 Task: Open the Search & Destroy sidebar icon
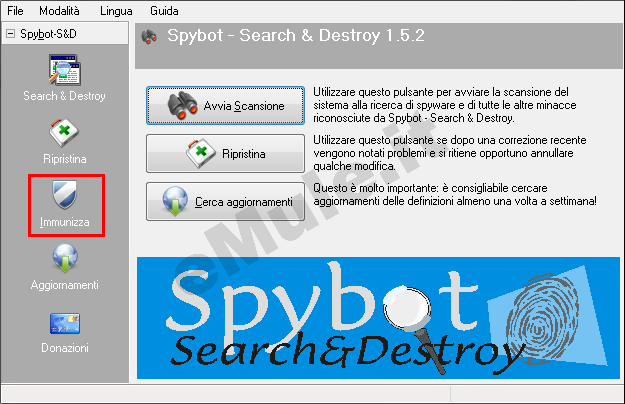(x=65, y=70)
